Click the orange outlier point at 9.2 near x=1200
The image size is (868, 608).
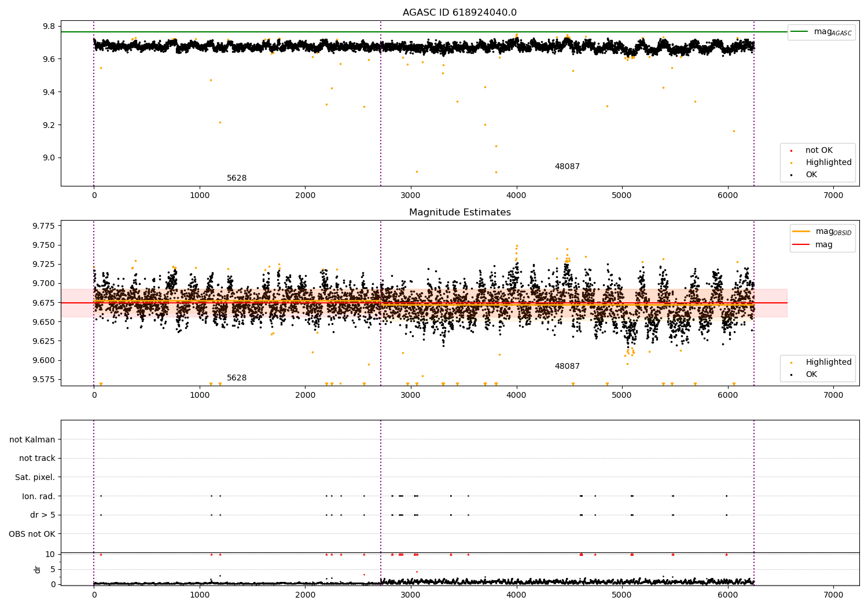(x=220, y=122)
